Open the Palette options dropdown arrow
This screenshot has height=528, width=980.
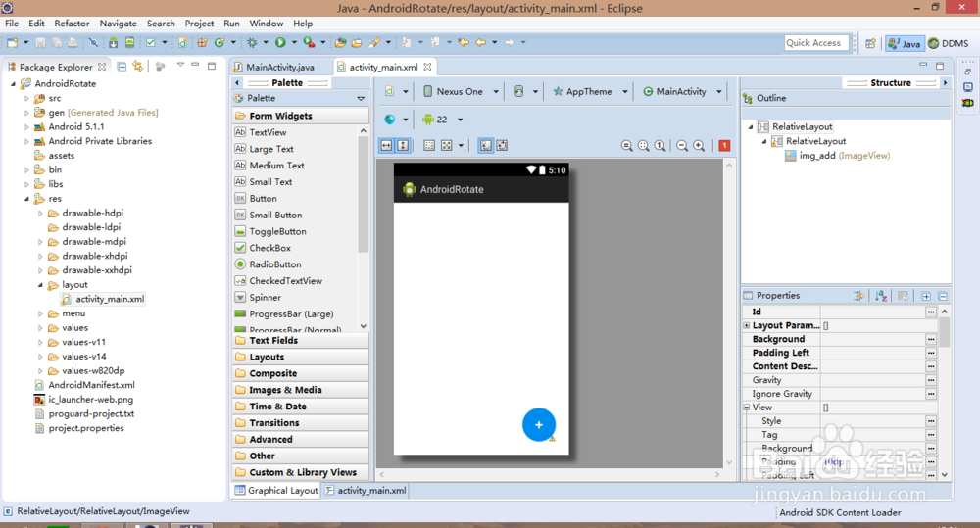pos(361,99)
